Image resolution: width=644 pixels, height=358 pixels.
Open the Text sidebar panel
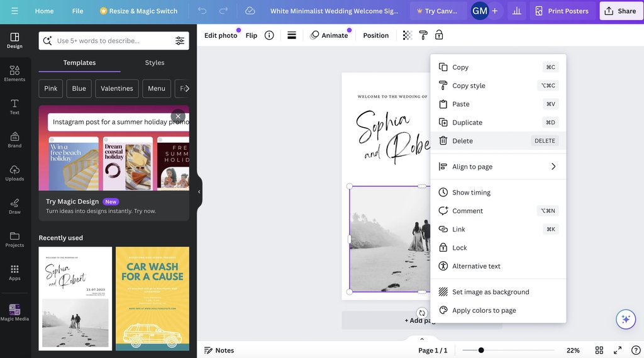(14, 107)
